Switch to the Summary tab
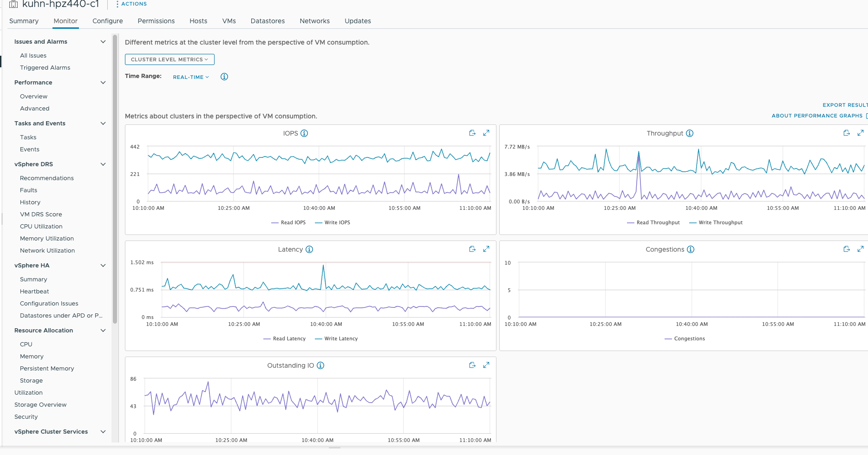Screen dimensions: 868x455 point(24,21)
